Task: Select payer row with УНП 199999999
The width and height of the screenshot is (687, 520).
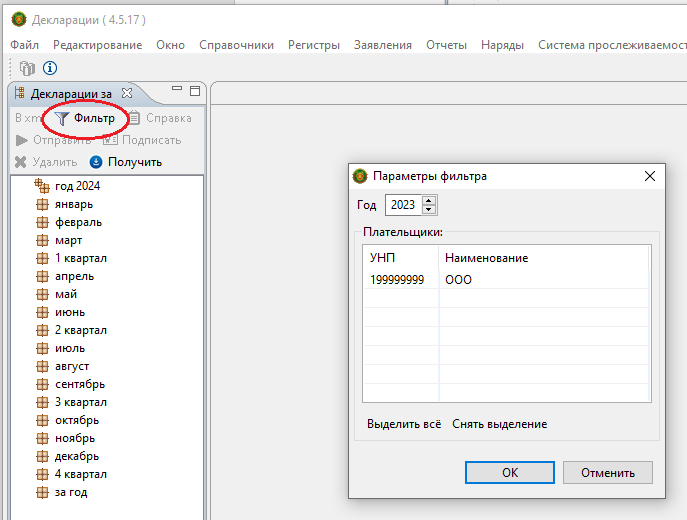Action: click(x=397, y=280)
